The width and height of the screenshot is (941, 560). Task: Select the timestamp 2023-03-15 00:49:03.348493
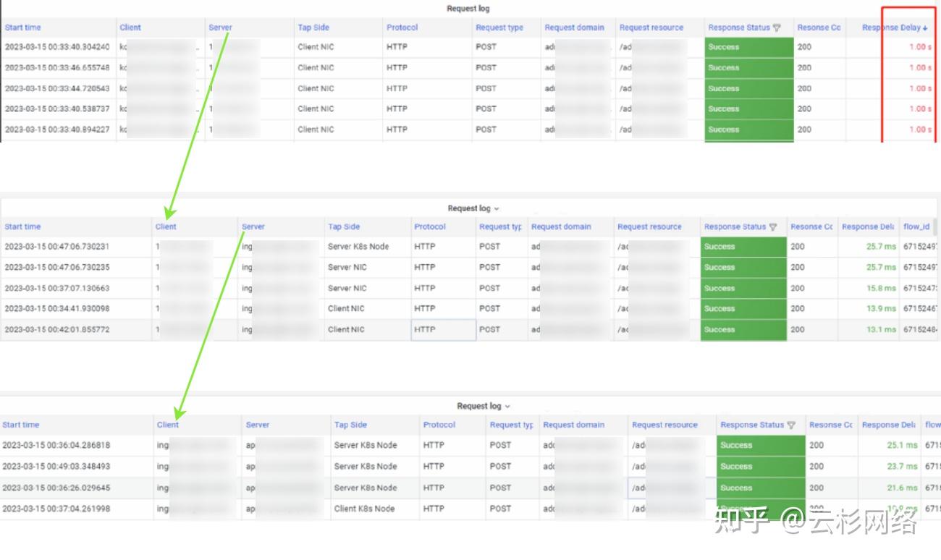click(56, 466)
